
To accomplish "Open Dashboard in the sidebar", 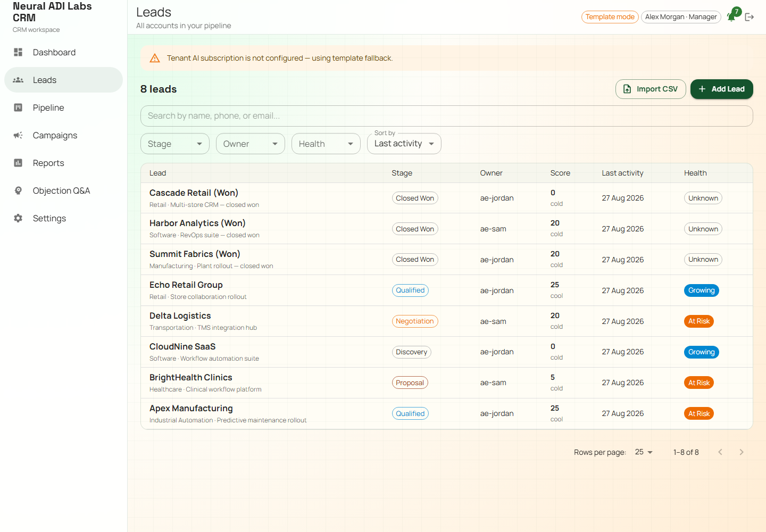I will [63, 52].
